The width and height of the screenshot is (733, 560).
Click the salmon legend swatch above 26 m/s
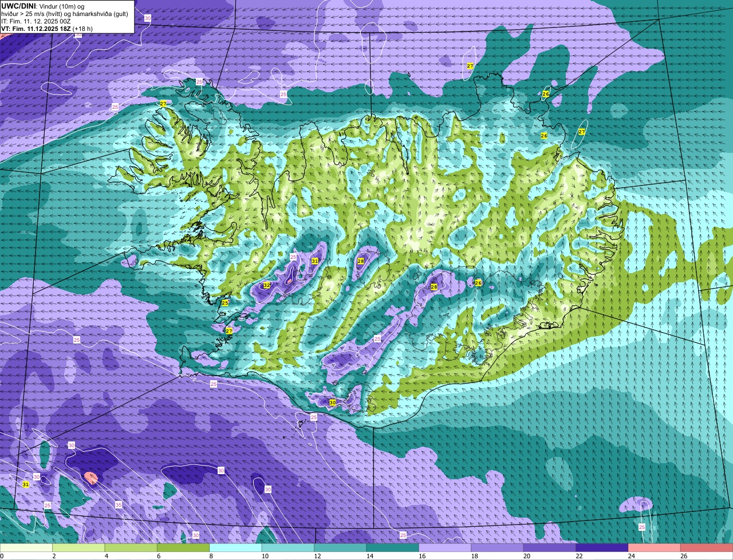(707, 548)
